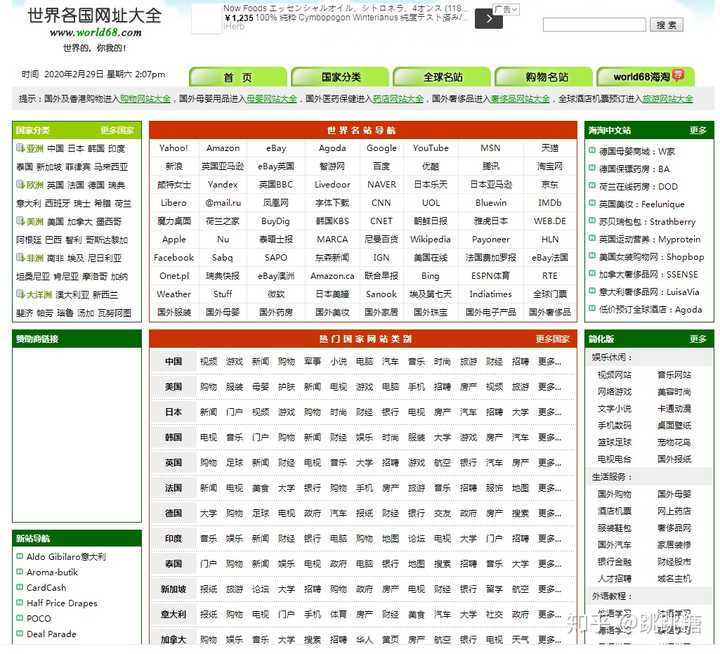Click the bullet icon beside Strathberry
Screen dimensions: 720x654
pos(592,220)
